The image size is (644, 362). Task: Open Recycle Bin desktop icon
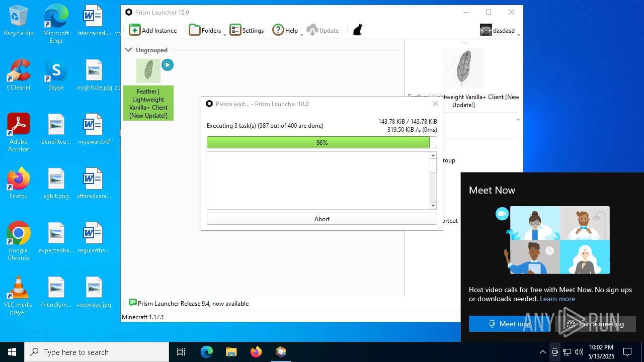pyautogui.click(x=19, y=21)
